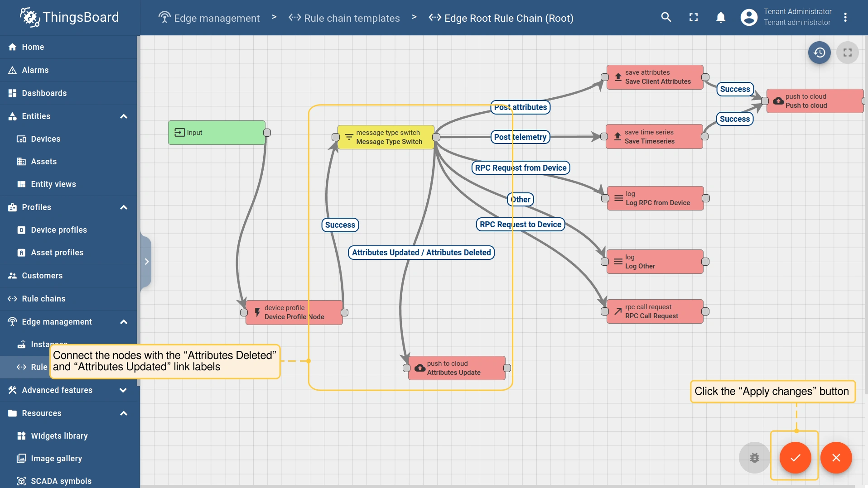The image size is (868, 488).
Task: Click the Tenant Administrator profile avatar
Action: pos(749,17)
